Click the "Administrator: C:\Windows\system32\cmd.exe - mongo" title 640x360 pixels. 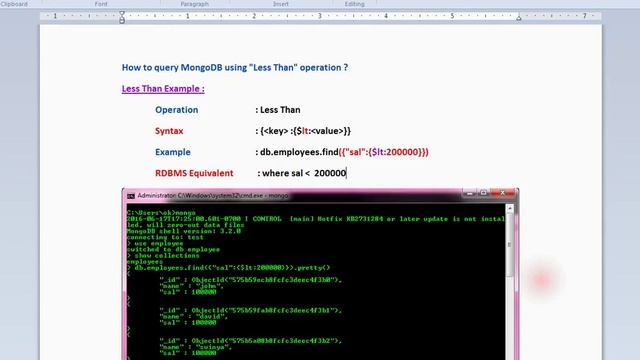click(x=213, y=196)
